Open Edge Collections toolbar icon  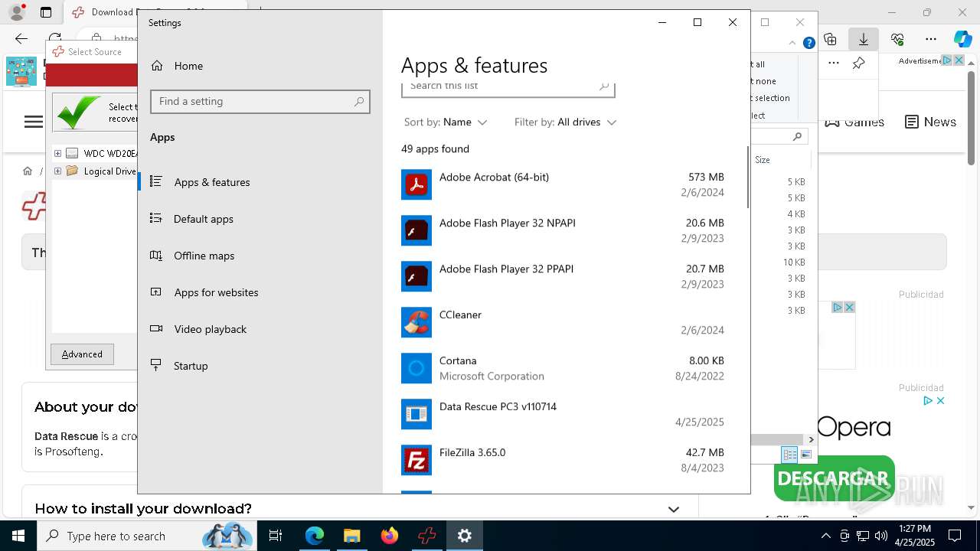point(830,39)
